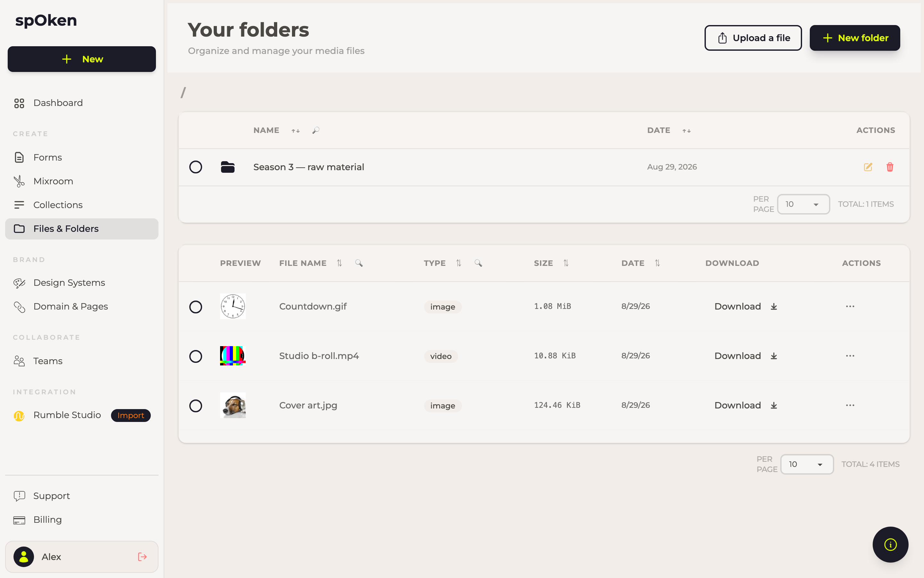Sort files by SIZE arrows

[x=566, y=263]
